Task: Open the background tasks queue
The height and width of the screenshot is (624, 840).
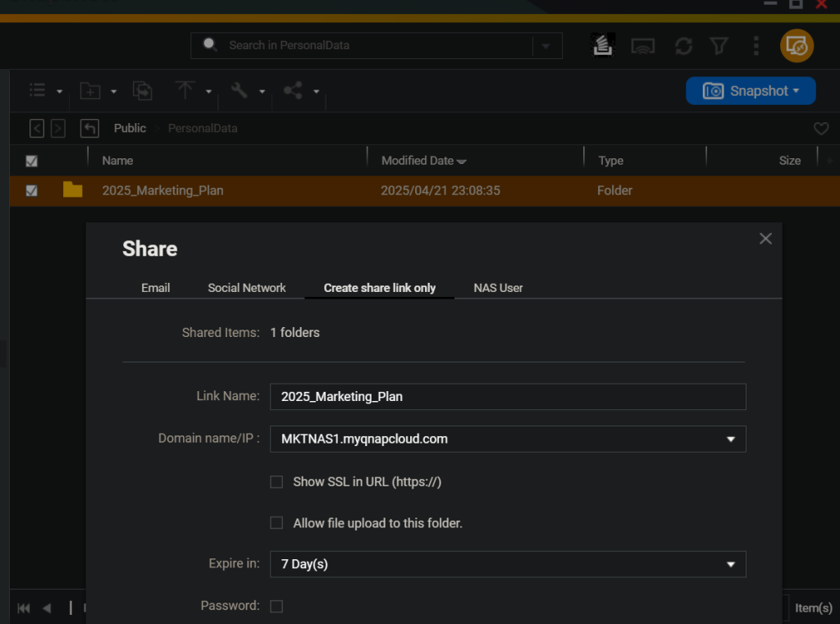Action: click(x=603, y=45)
